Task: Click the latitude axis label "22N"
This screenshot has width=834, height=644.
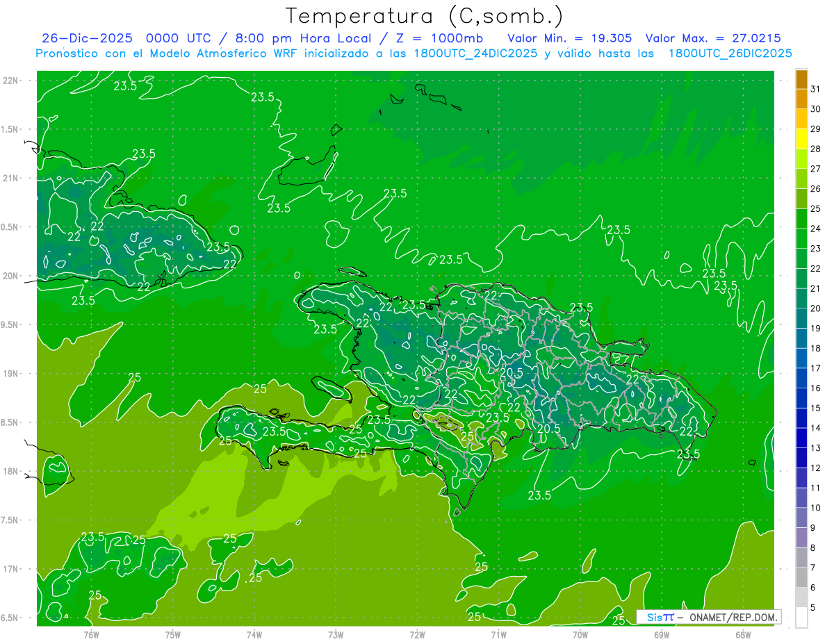Action: (x=12, y=81)
